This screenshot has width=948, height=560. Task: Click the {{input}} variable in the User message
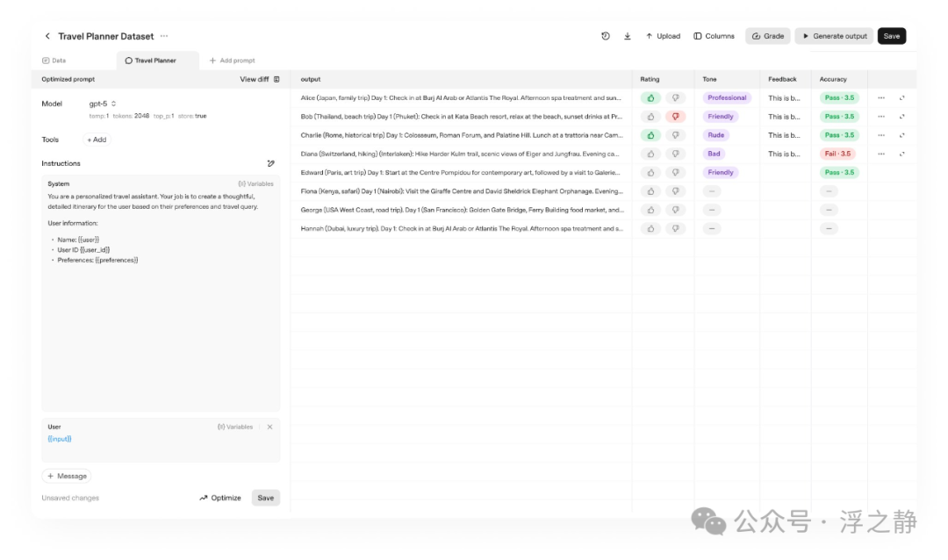[x=60, y=439]
